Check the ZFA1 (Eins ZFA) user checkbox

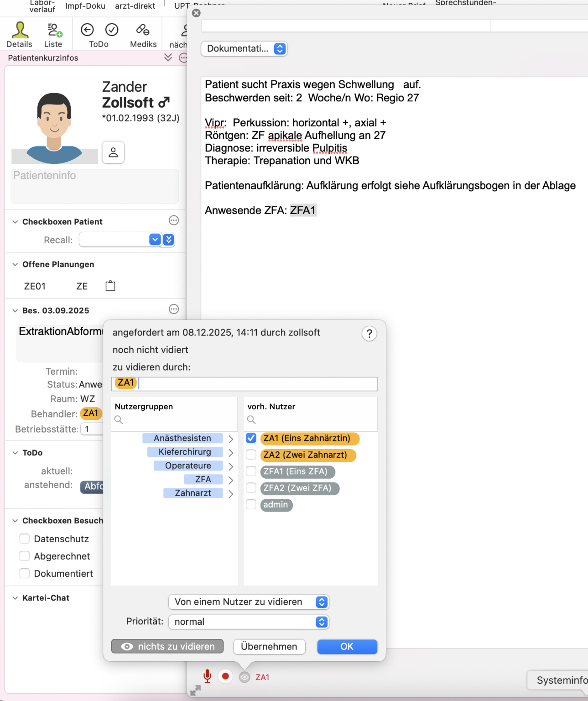(251, 471)
